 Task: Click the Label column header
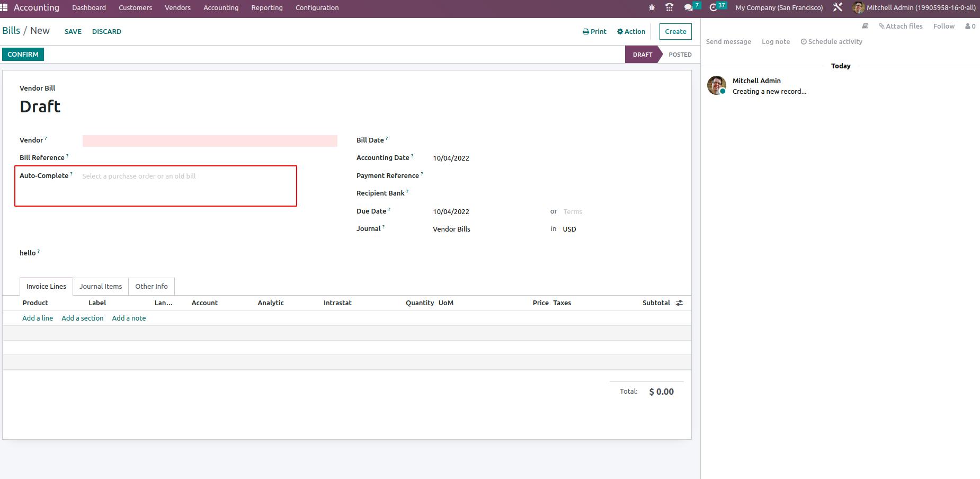coord(97,303)
